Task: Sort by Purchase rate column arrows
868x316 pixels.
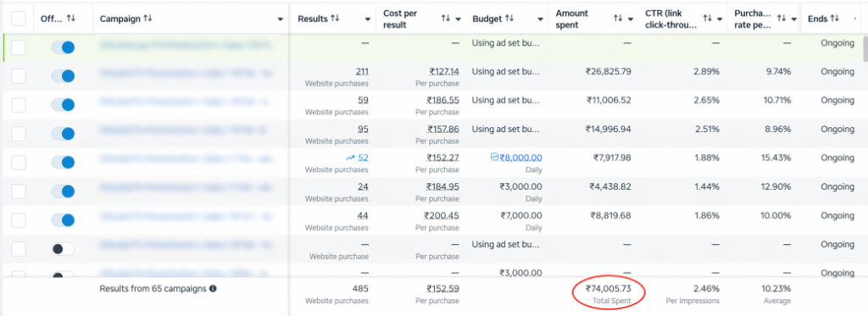Action: (x=782, y=19)
